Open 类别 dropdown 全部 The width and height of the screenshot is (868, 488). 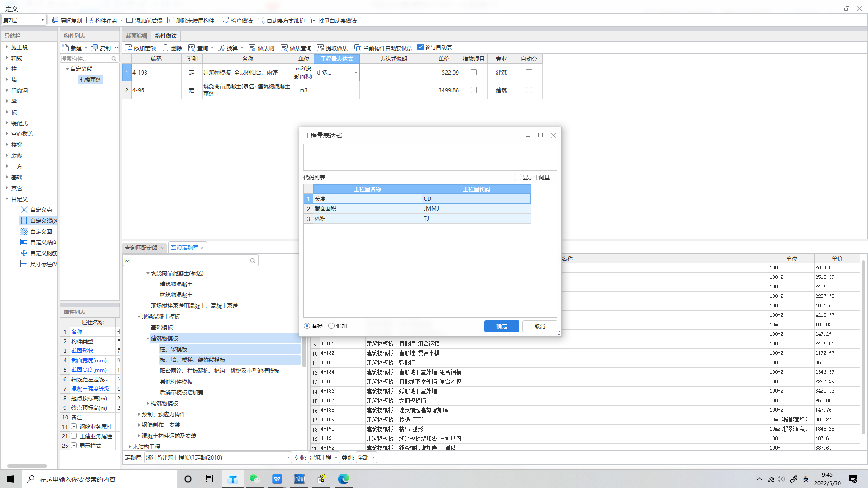point(366,458)
